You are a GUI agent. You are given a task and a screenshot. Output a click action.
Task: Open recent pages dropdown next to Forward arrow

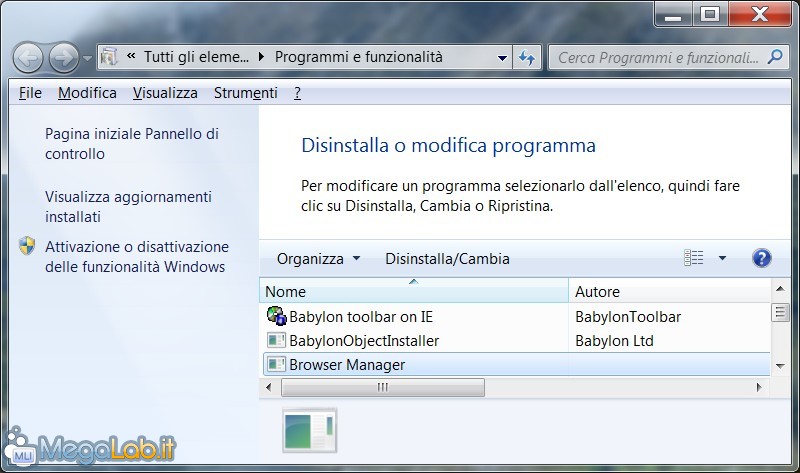[87, 58]
